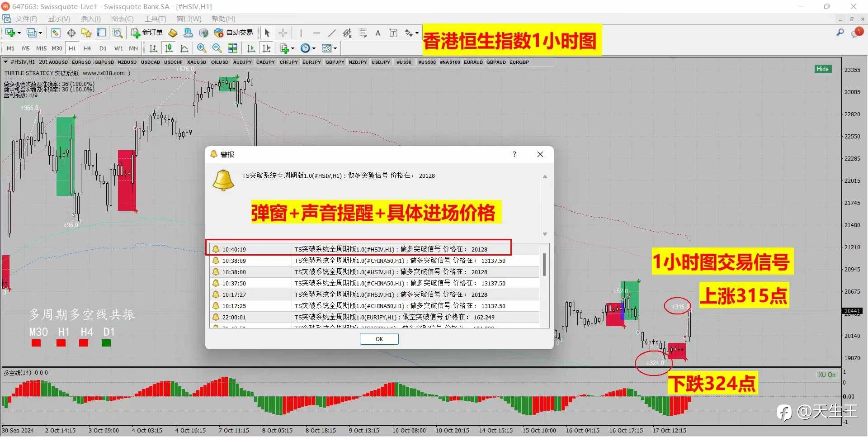Viewport: 868px width, 437px height.
Task: Select the trendline drawing tool
Action: tap(332, 33)
